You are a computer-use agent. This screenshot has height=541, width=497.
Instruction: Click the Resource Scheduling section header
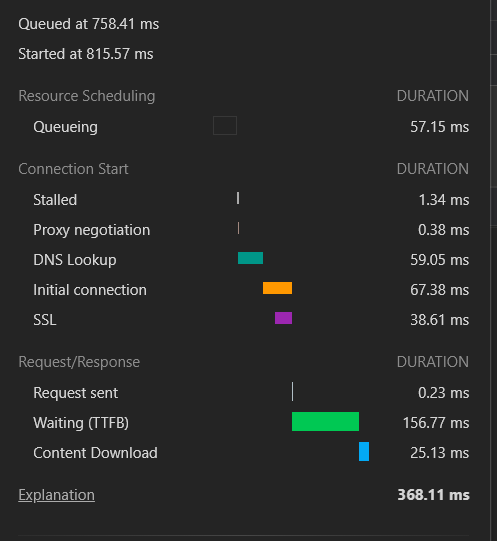coord(87,96)
